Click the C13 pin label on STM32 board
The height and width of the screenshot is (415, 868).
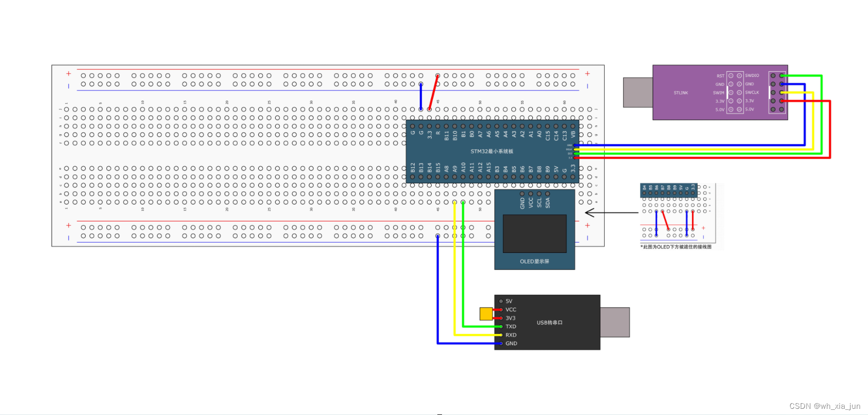coord(564,135)
